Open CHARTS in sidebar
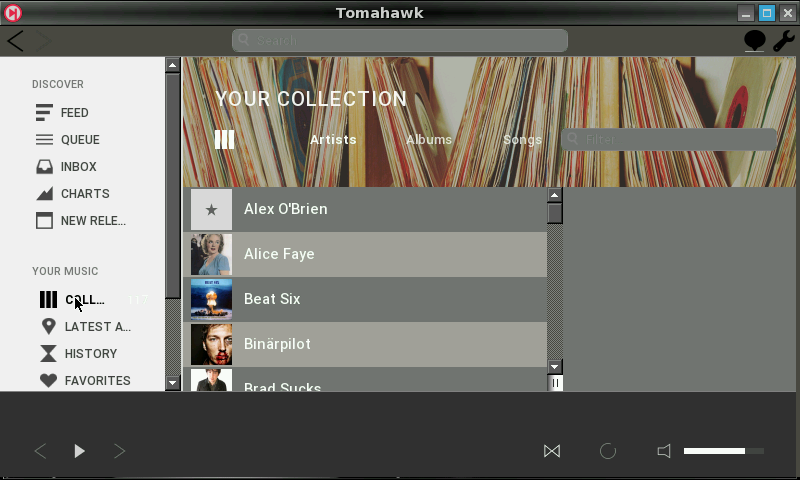Viewport: 800px width, 480px height. (85, 194)
